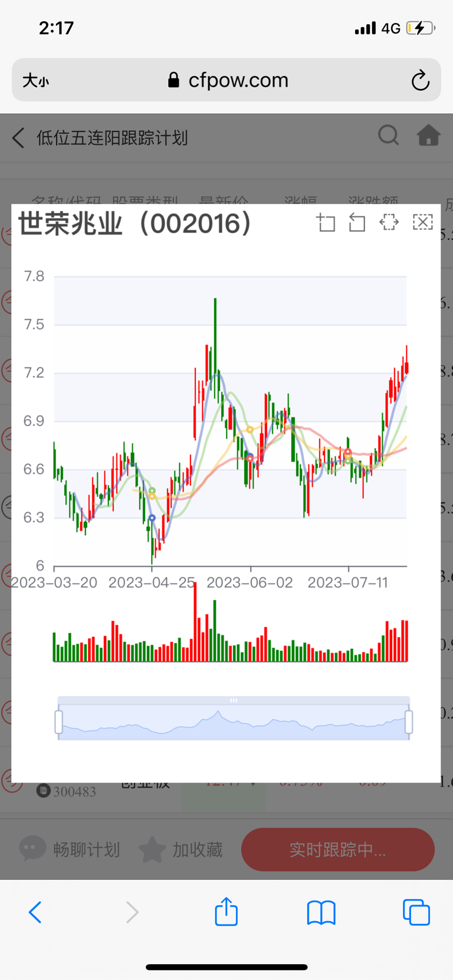The image size is (453, 980).
Task: Tap the 大小 text size button
Action: pyautogui.click(x=35, y=80)
